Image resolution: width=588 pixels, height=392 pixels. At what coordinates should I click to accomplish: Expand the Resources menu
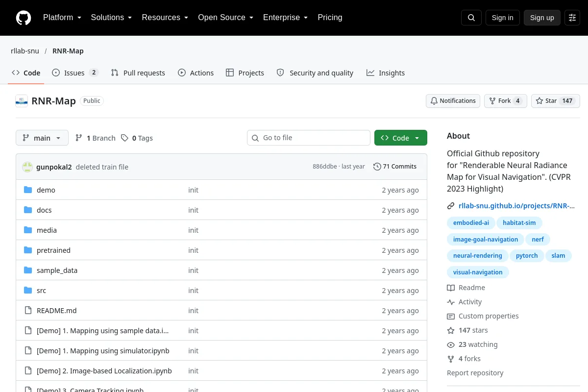[x=165, y=18]
